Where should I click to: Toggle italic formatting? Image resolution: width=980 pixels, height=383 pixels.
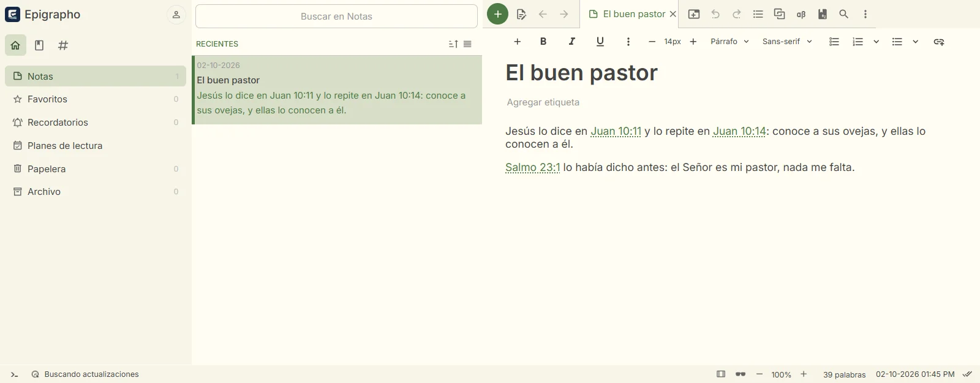tap(571, 42)
